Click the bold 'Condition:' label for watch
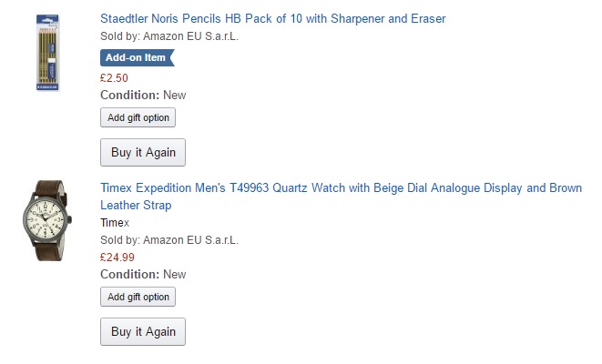 pos(129,275)
